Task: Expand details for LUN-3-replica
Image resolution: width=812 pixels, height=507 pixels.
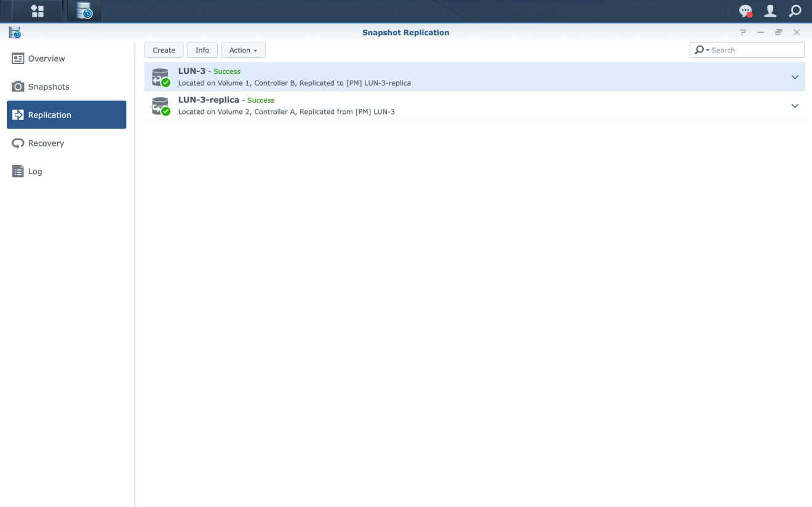Action: tap(795, 105)
